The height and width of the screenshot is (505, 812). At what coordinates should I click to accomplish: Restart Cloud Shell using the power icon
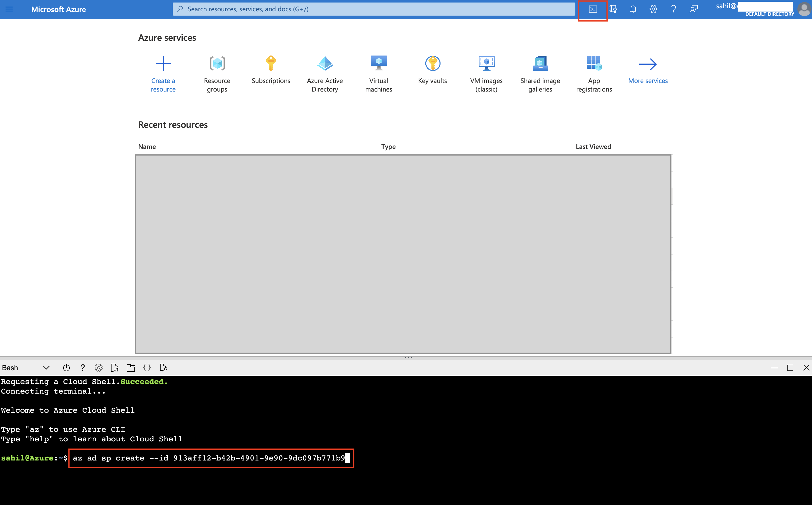tap(66, 367)
